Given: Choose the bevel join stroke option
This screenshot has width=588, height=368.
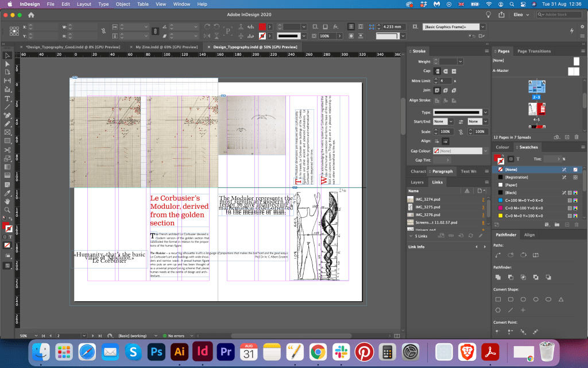Looking at the screenshot, I should pyautogui.click(x=454, y=90).
